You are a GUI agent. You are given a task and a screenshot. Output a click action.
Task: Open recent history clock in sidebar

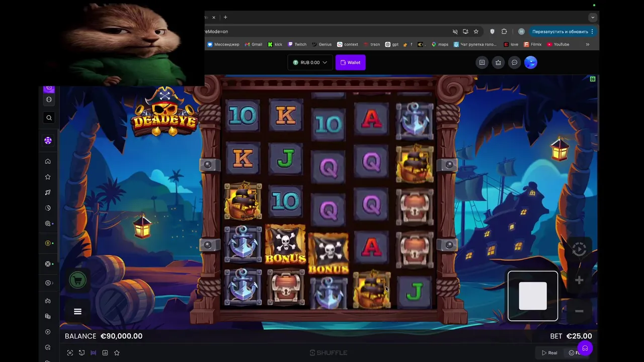pos(48,208)
